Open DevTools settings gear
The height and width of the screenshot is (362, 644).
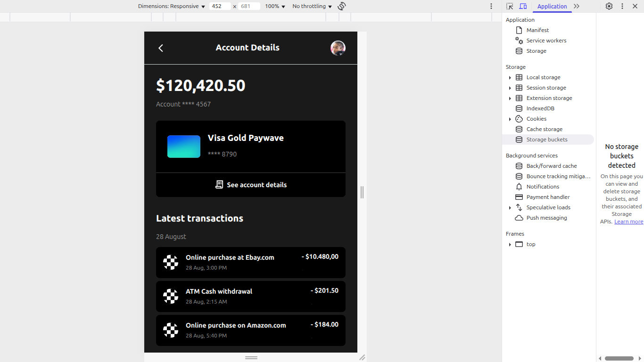point(609,6)
